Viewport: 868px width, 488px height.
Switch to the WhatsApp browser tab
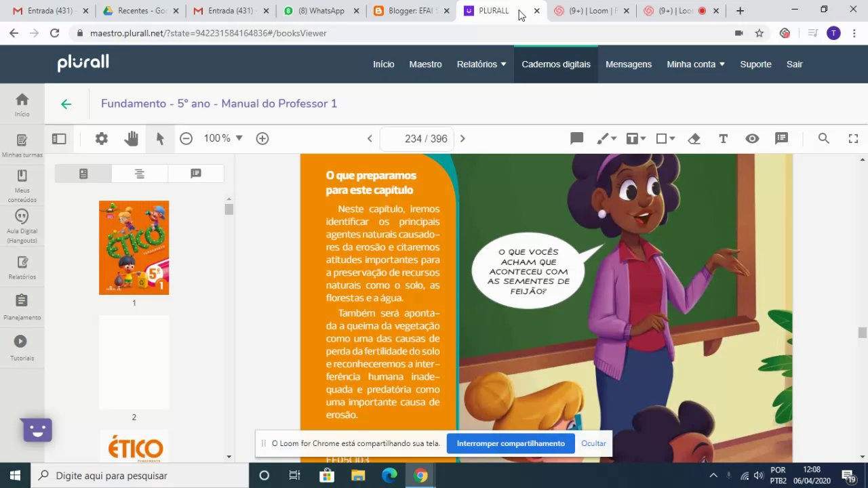point(320,11)
